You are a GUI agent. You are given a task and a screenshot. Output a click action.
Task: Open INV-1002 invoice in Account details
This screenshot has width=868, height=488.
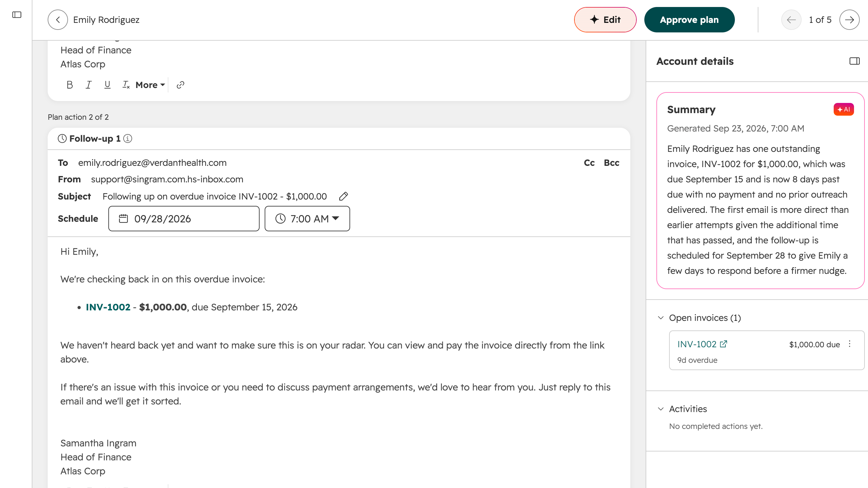coord(702,344)
